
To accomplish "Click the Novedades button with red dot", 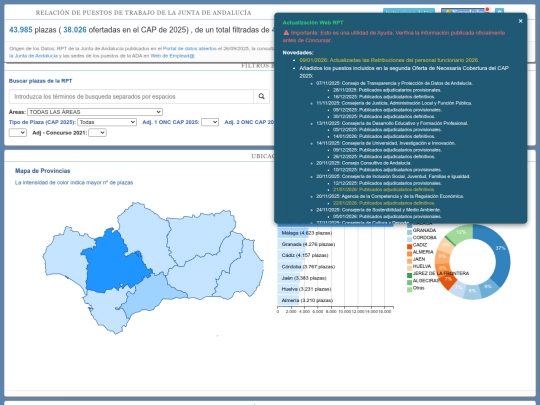I will click(x=465, y=11).
